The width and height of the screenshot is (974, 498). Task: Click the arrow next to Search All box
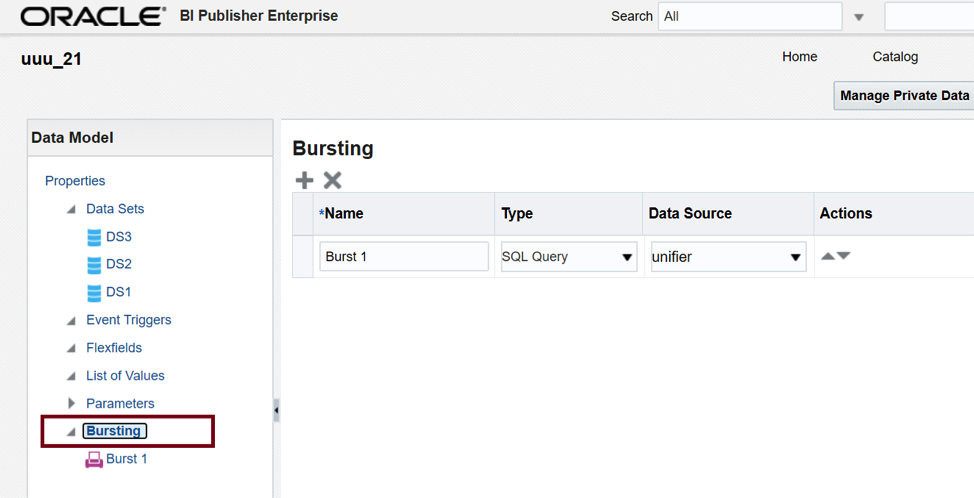(x=859, y=17)
